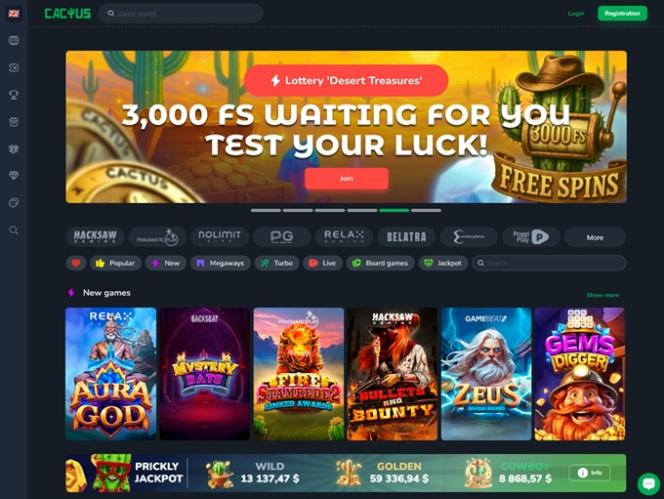Filter games by Hacksaw Gaming provider

95,237
